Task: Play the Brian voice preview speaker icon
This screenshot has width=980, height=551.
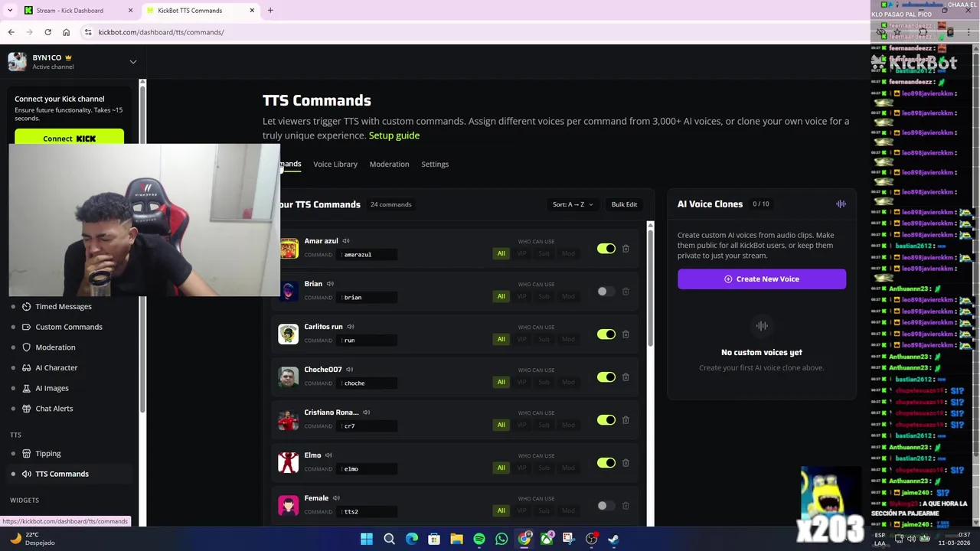Action: [330, 284]
